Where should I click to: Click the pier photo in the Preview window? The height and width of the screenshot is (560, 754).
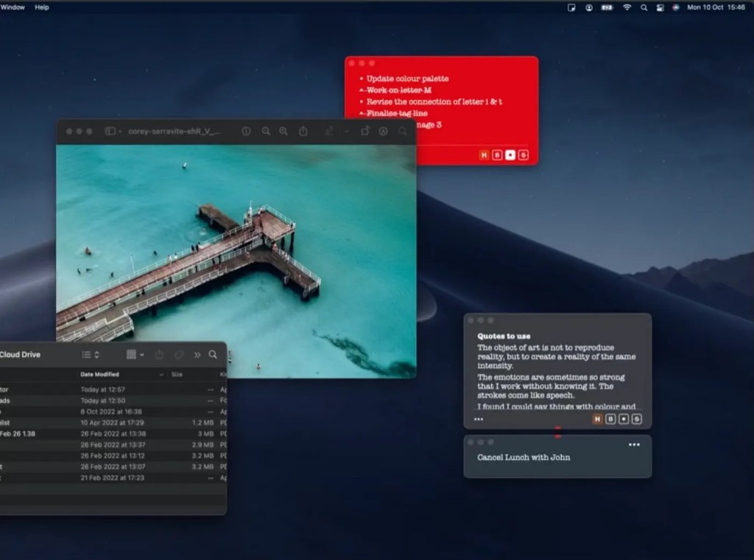point(236,261)
